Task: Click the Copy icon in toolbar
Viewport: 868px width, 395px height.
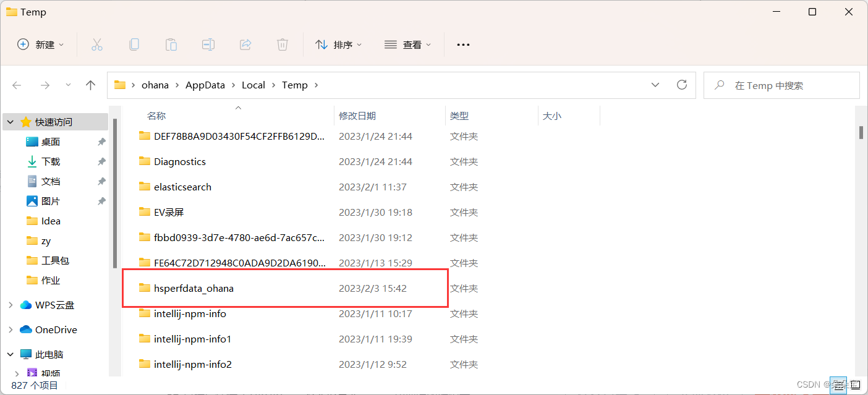Action: coord(134,45)
